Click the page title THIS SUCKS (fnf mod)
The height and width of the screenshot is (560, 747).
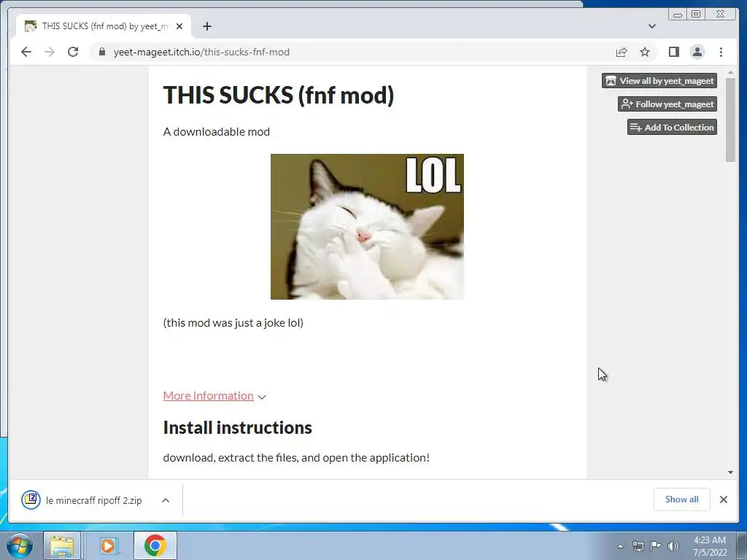(x=279, y=95)
